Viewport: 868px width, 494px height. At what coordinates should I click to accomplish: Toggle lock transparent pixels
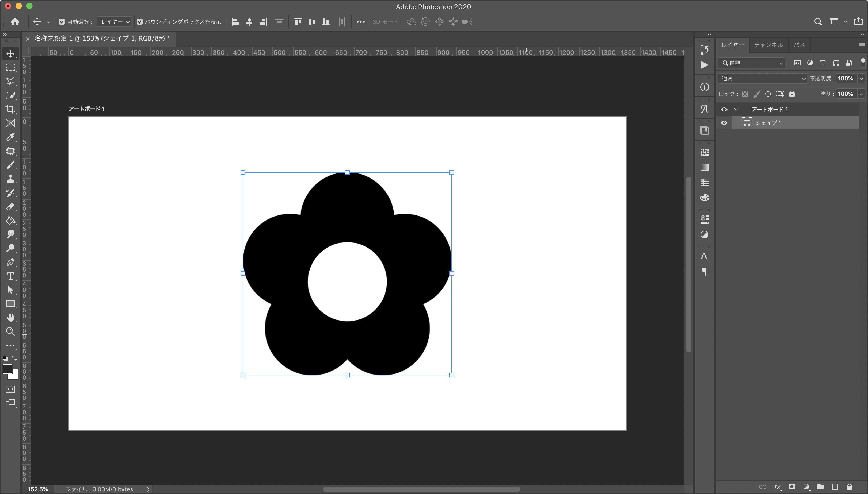[745, 94]
